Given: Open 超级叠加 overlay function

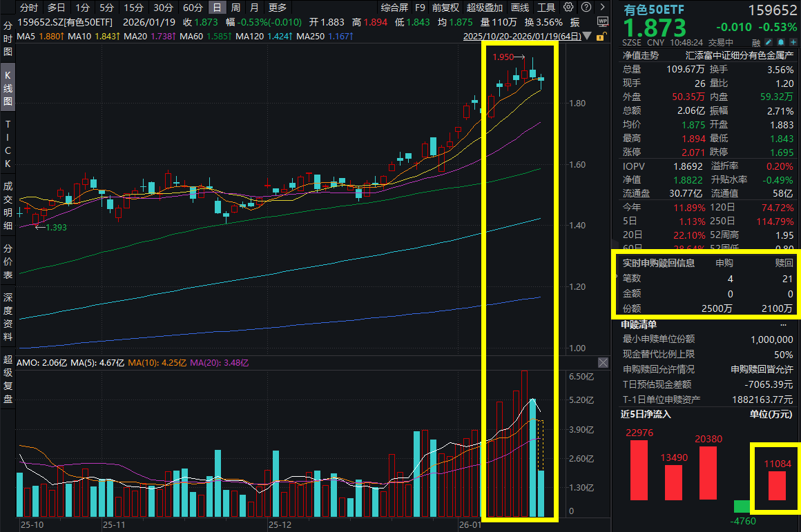Looking at the screenshot, I should (484, 8).
